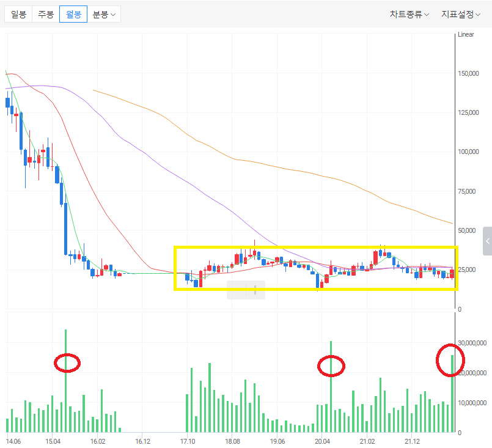Click the 16.02 date axis label
Viewport: 492px width, 448px height.
click(x=98, y=441)
